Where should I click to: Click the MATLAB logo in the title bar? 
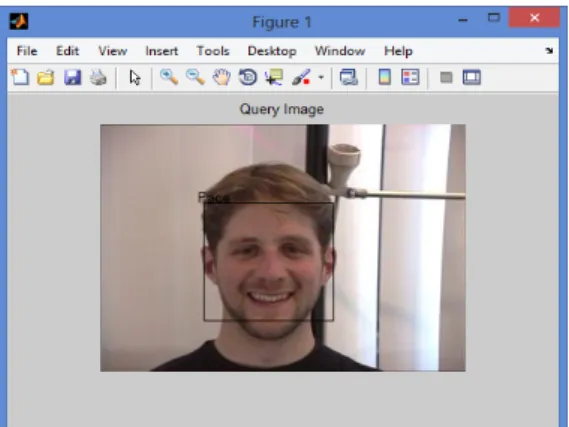19,21
